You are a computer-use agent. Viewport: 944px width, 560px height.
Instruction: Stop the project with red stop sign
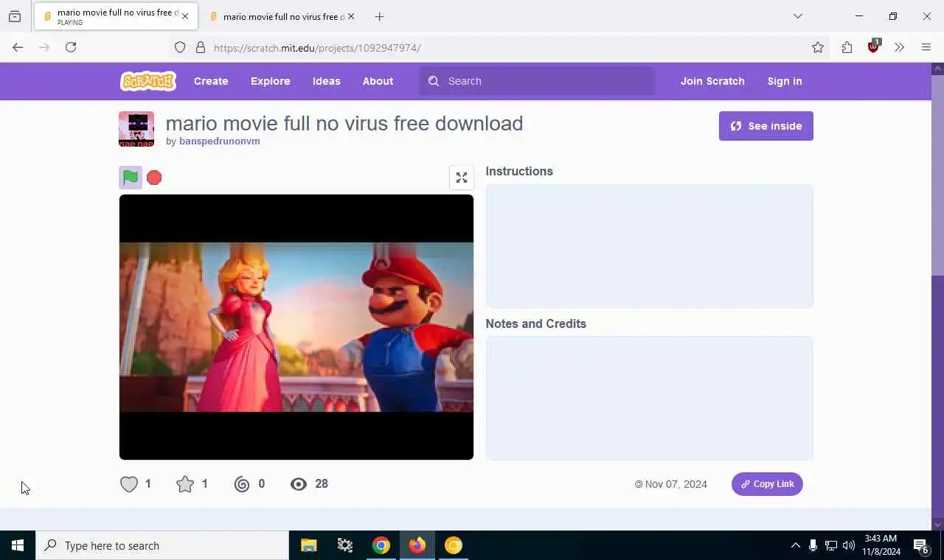(x=154, y=178)
